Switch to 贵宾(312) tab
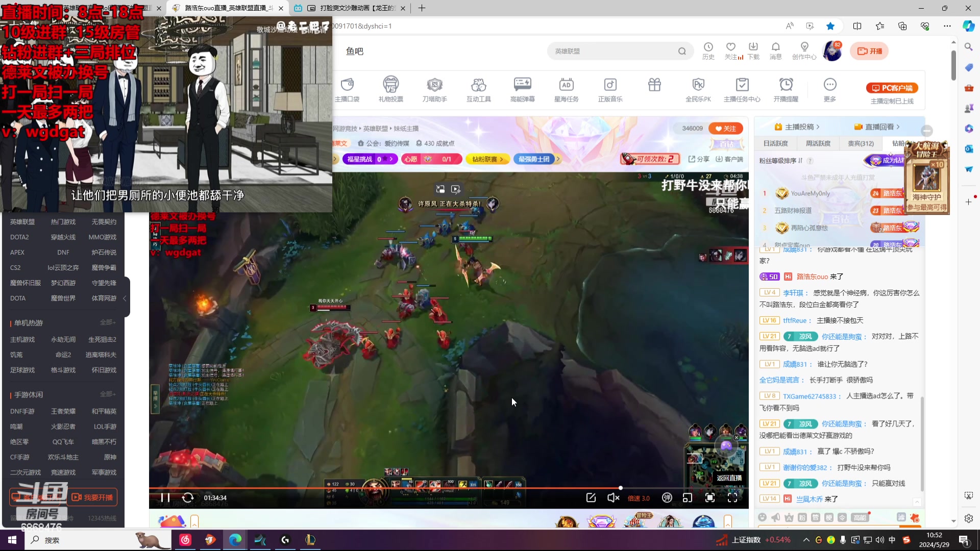Screen dimensions: 980x551 [x=861, y=143]
